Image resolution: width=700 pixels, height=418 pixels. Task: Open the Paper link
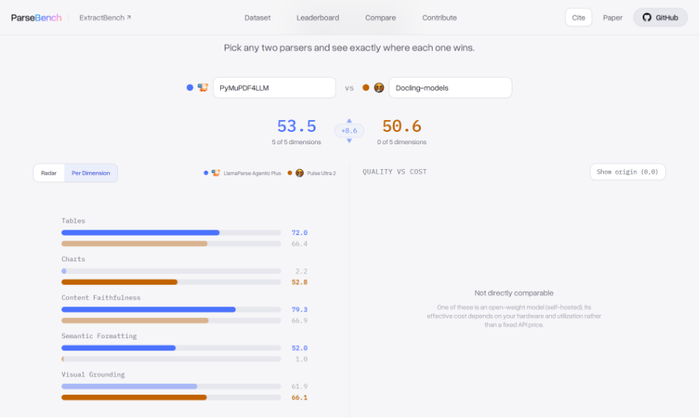[612, 18]
